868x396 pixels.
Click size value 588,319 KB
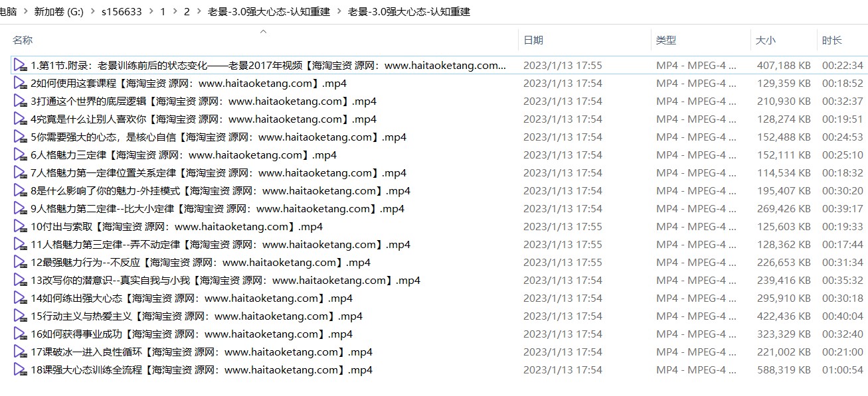(x=784, y=370)
